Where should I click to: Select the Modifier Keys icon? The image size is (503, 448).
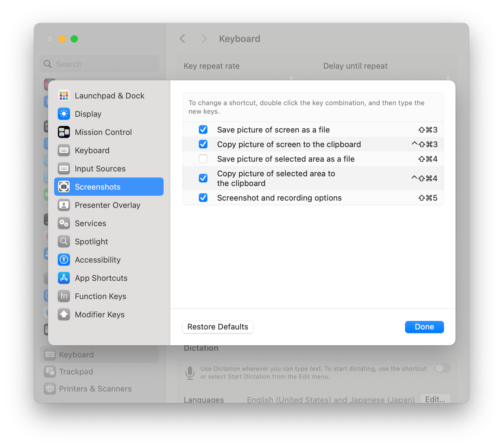click(64, 315)
